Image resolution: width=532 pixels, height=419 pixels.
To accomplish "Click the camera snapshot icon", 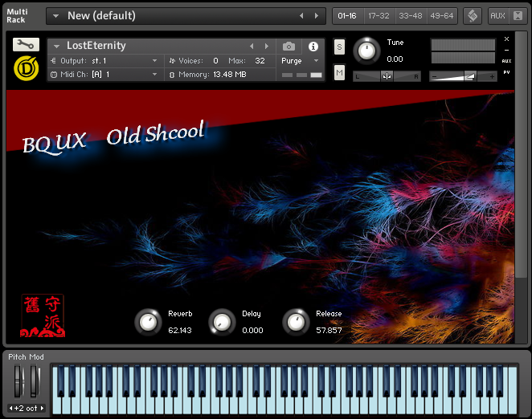I will [x=289, y=47].
